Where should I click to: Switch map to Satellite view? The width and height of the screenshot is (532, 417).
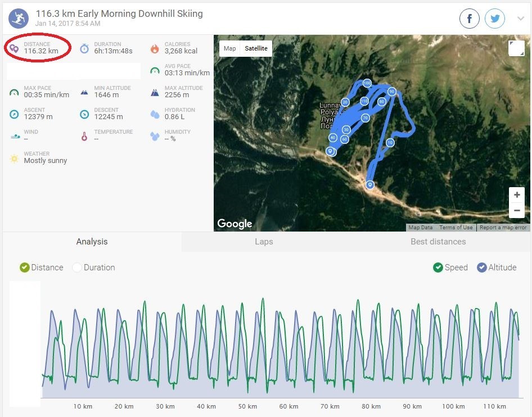[x=256, y=48]
